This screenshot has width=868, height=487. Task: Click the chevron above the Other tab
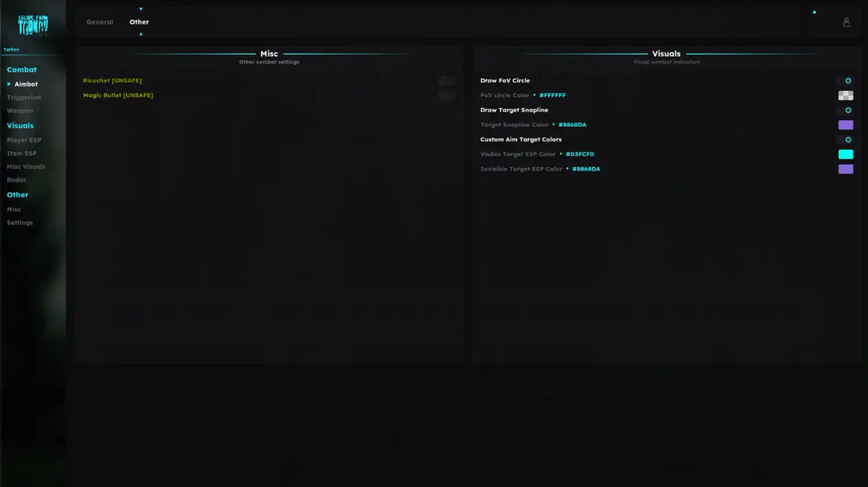tap(140, 9)
